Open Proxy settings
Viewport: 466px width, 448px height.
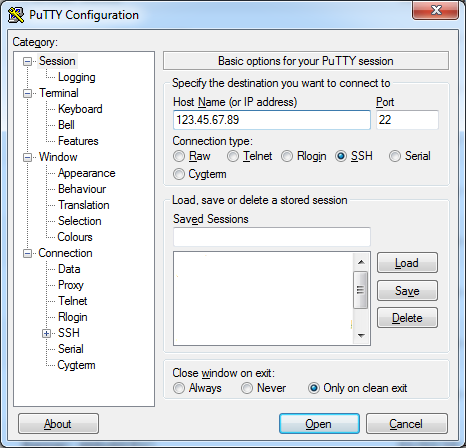pos(71,285)
